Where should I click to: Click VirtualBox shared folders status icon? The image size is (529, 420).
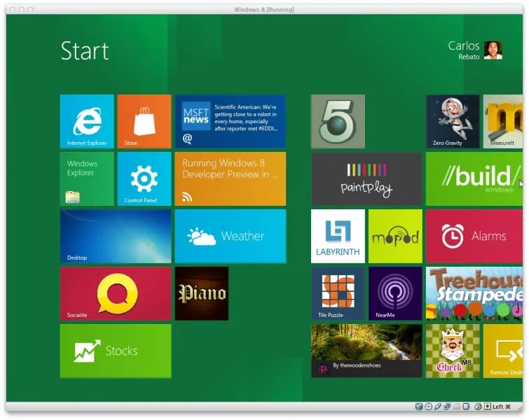[456, 407]
